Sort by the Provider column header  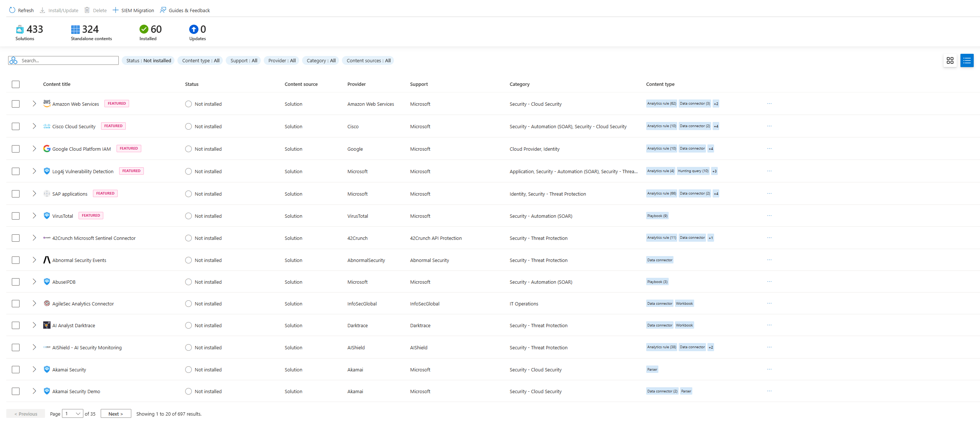point(356,84)
